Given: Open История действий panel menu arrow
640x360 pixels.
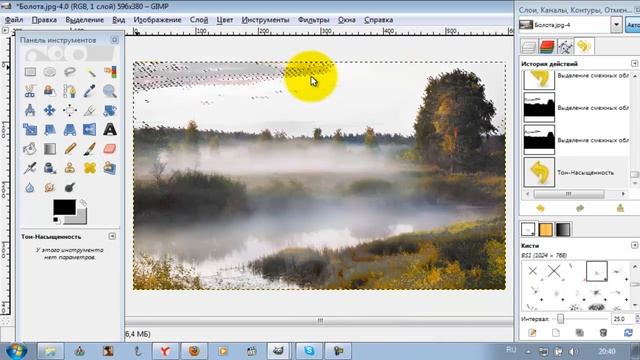Looking at the screenshot, I should [x=634, y=64].
